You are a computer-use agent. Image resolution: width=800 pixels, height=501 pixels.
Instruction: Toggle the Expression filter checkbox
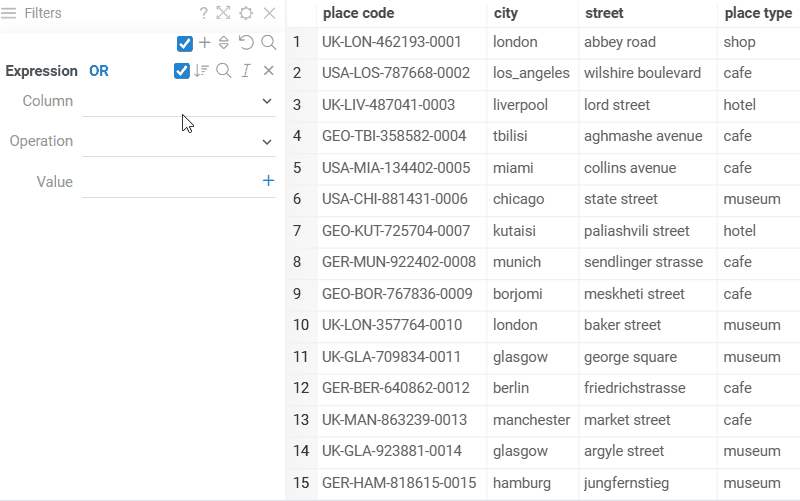[182, 71]
